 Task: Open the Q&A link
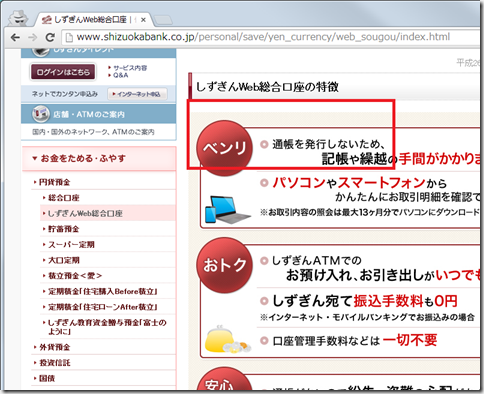coord(120,75)
